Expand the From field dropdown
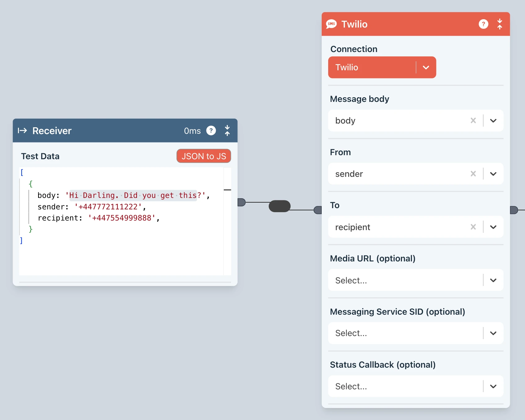This screenshot has width=525, height=420. click(x=493, y=174)
